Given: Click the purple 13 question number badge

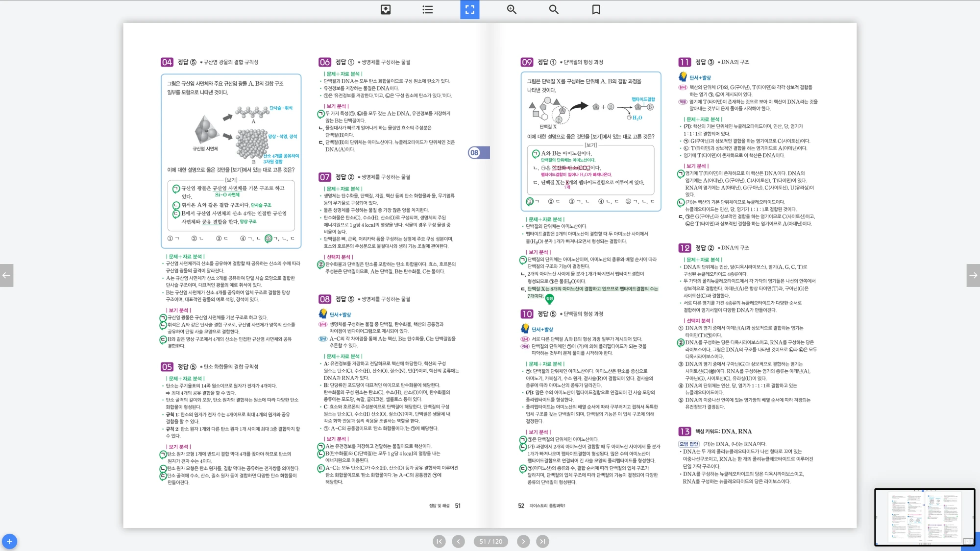Looking at the screenshot, I should click(685, 431).
